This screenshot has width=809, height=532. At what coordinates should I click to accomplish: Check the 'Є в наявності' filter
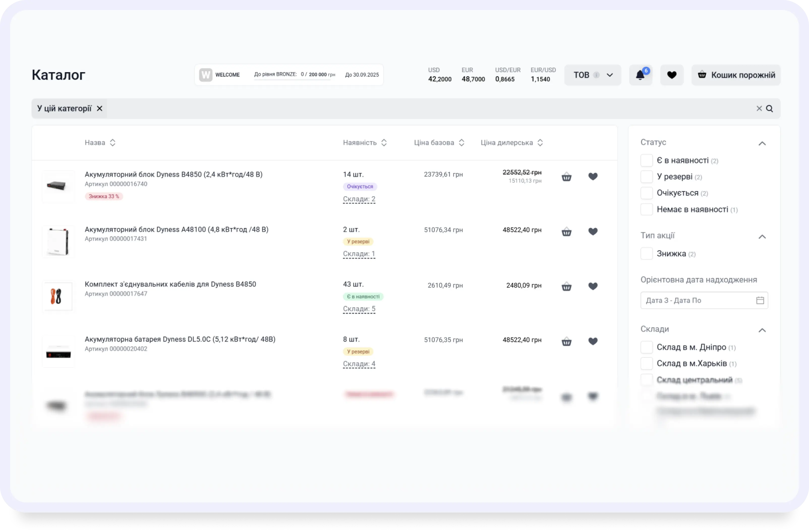tap(647, 160)
